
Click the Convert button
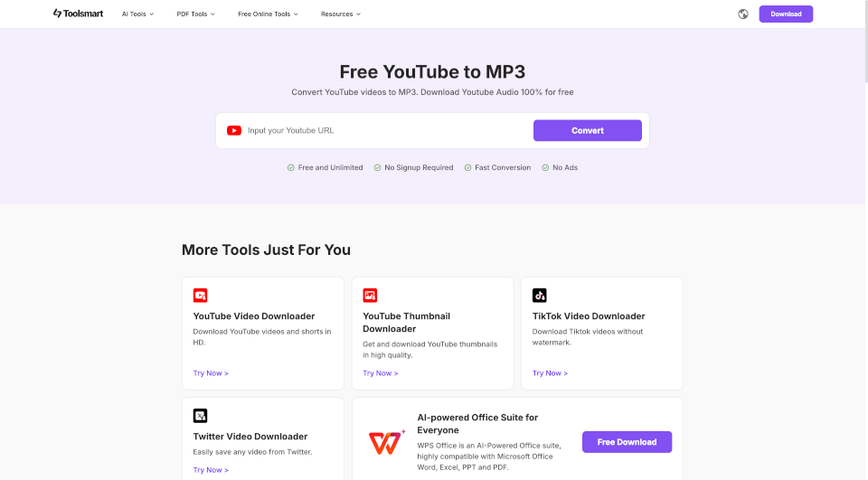click(x=588, y=131)
